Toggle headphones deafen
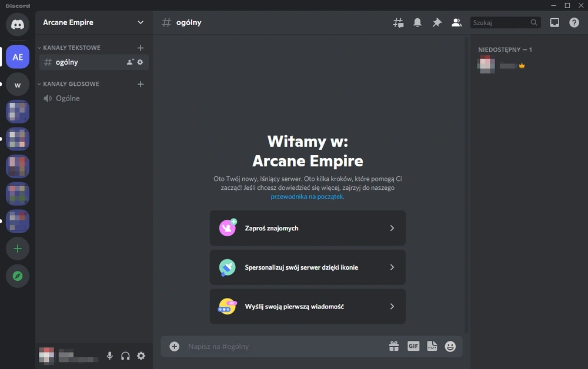This screenshot has height=369, width=588. [x=125, y=356]
